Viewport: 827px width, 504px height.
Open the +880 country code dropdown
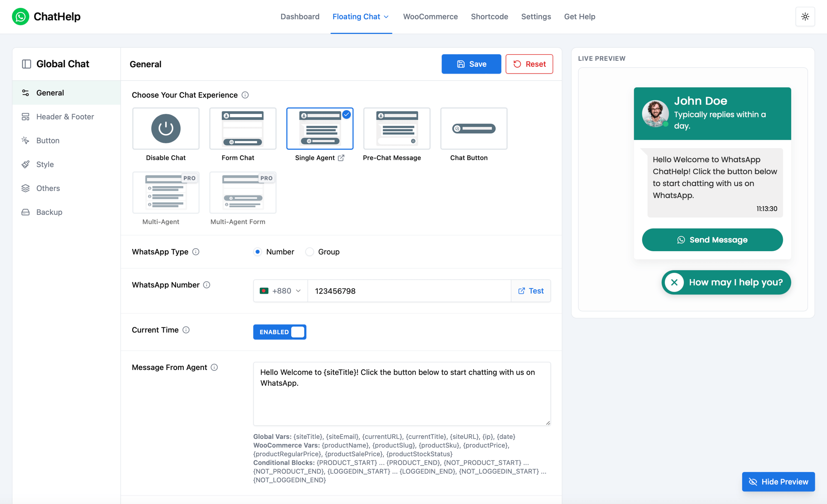[280, 291]
